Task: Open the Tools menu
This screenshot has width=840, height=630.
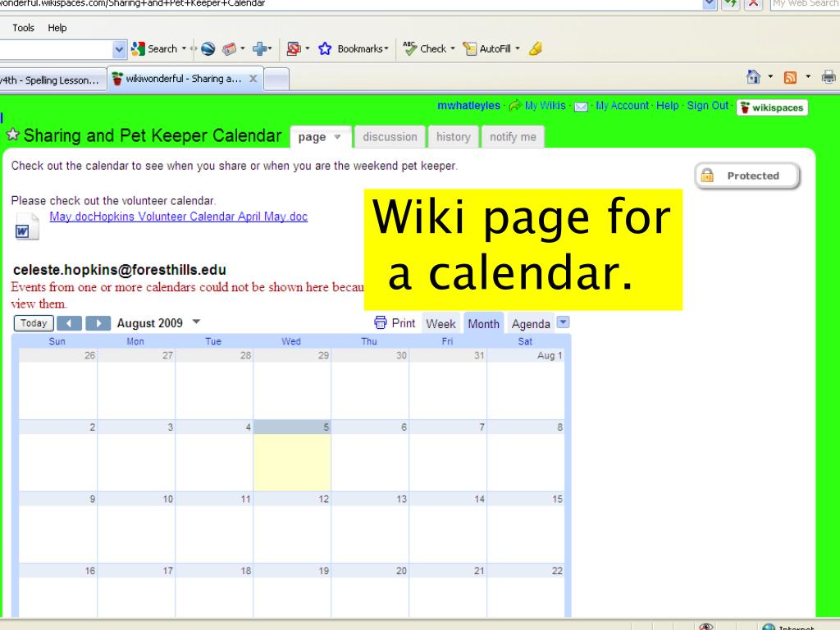Action: pos(23,28)
